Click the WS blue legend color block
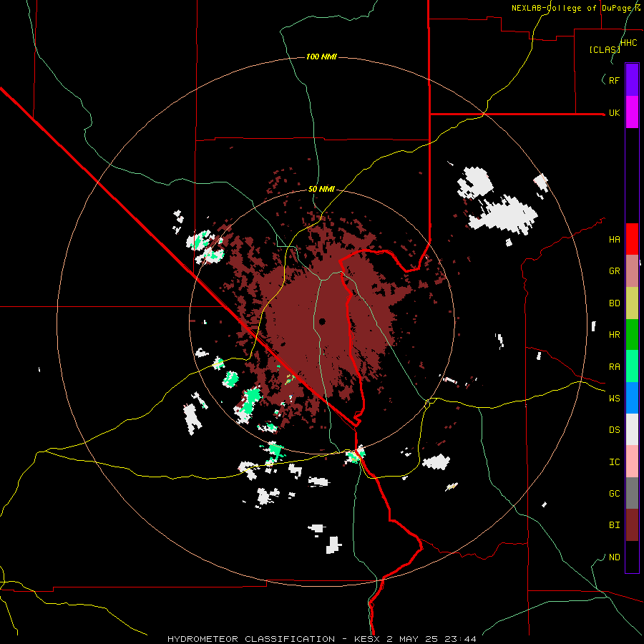Screen dimensions: 644x644 (632, 398)
